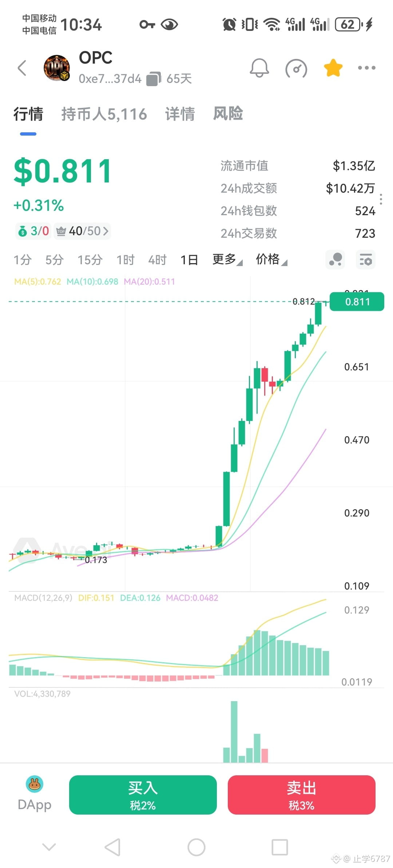Tap the low price marker 0.173
The width and height of the screenshot is (393, 868).
(x=96, y=560)
